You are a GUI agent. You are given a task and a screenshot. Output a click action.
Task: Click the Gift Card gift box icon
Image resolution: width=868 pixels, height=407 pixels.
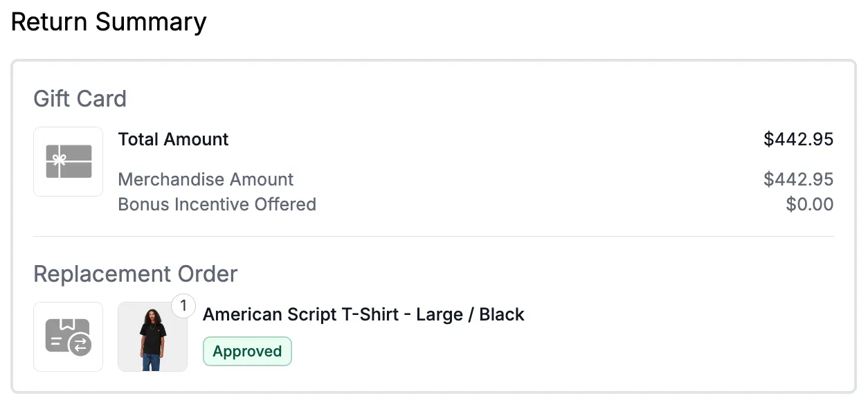click(68, 161)
